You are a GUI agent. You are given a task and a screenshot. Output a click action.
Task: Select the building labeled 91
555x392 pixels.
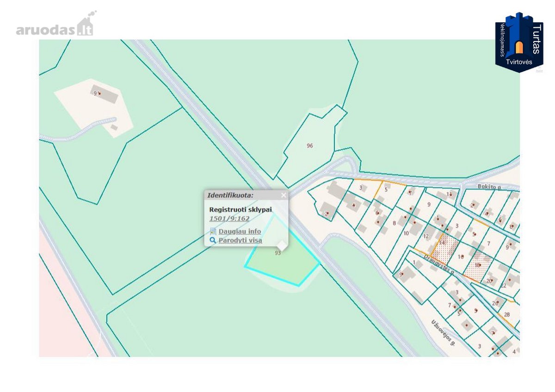[x=105, y=94]
